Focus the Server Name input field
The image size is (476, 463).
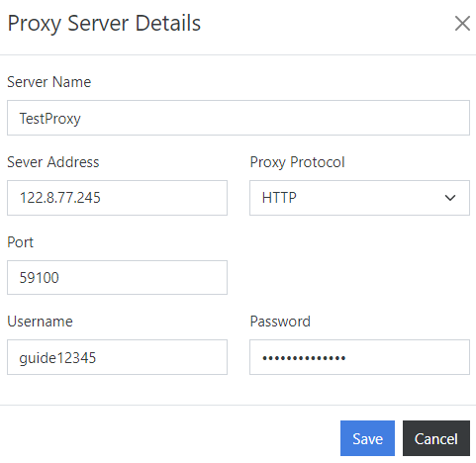click(x=238, y=118)
